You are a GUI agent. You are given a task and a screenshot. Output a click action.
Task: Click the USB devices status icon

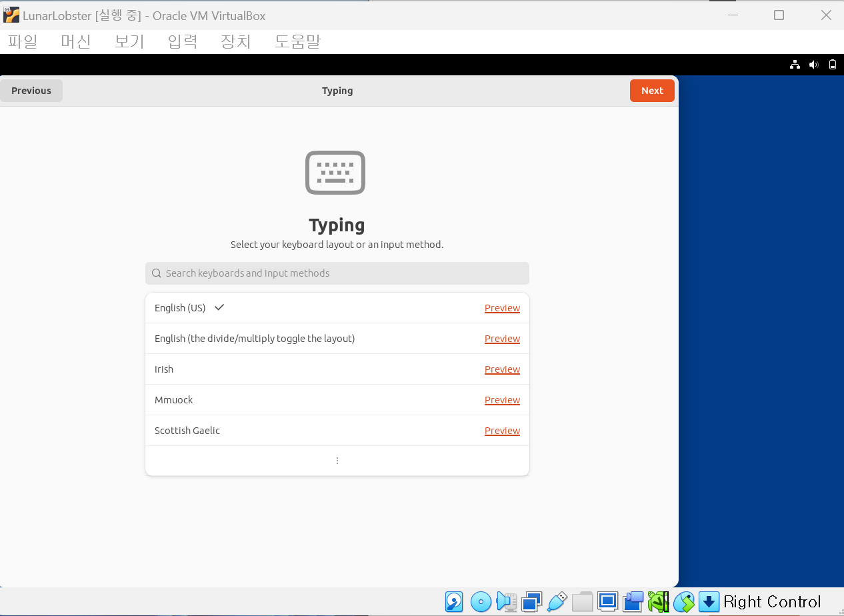(557, 602)
